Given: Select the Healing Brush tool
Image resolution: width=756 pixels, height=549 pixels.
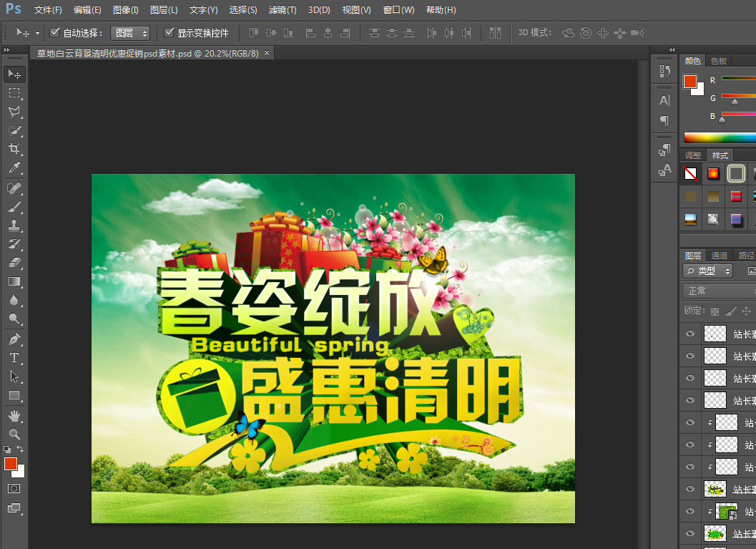Looking at the screenshot, I should 14,188.
